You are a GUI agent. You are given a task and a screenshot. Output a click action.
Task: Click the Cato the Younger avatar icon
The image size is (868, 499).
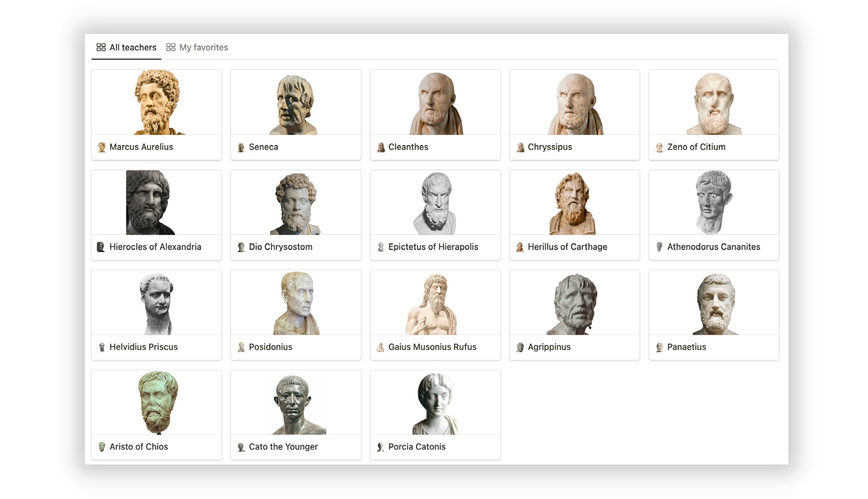click(240, 447)
